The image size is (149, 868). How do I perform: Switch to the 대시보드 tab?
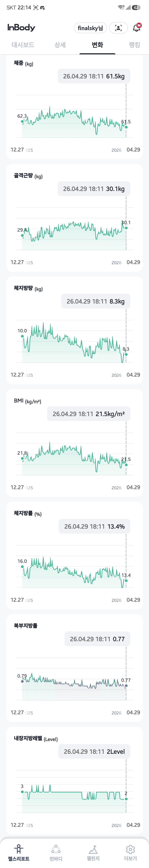[23, 45]
